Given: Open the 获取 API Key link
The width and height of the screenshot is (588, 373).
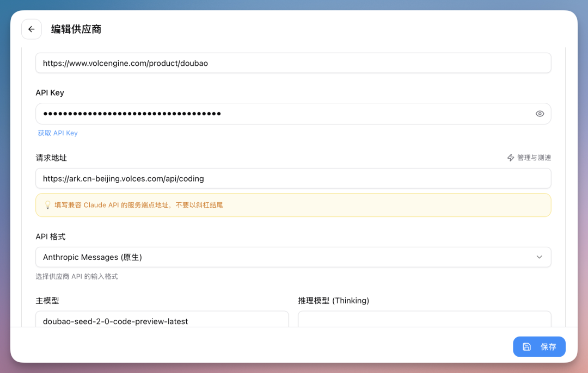Looking at the screenshot, I should (58, 133).
